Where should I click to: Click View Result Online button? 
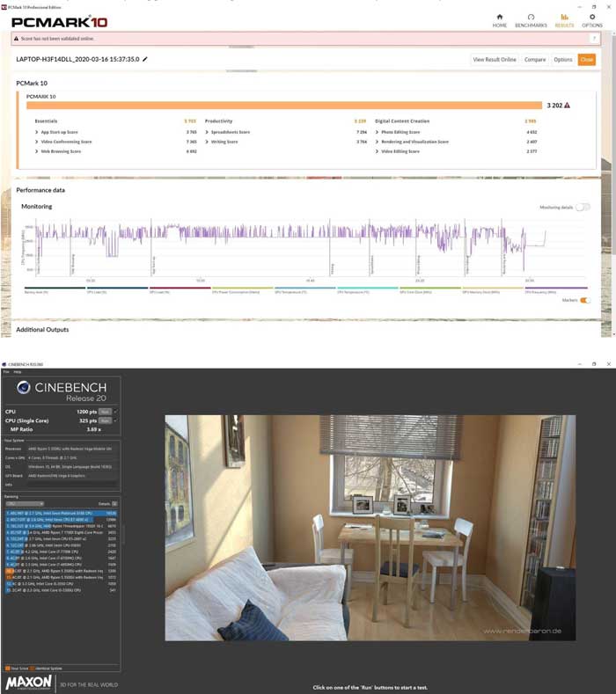pyautogui.click(x=495, y=59)
